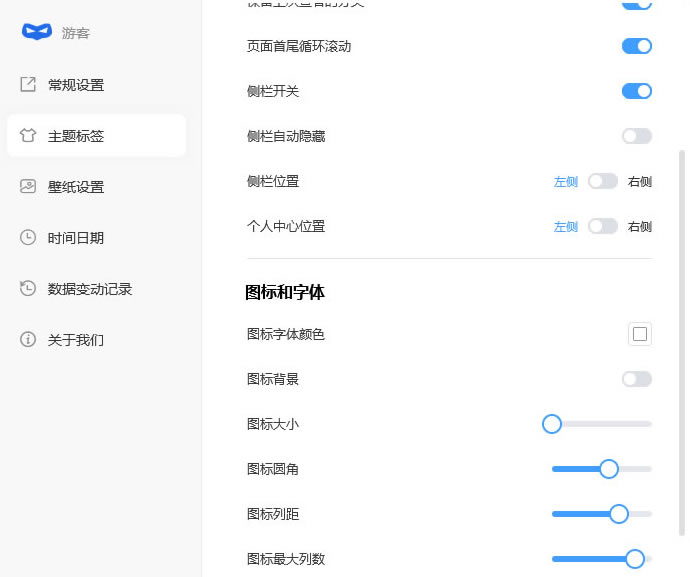Image resolution: width=690 pixels, height=577 pixels.
Task: Turn off the 侧栏开关 switch
Action: (x=636, y=91)
